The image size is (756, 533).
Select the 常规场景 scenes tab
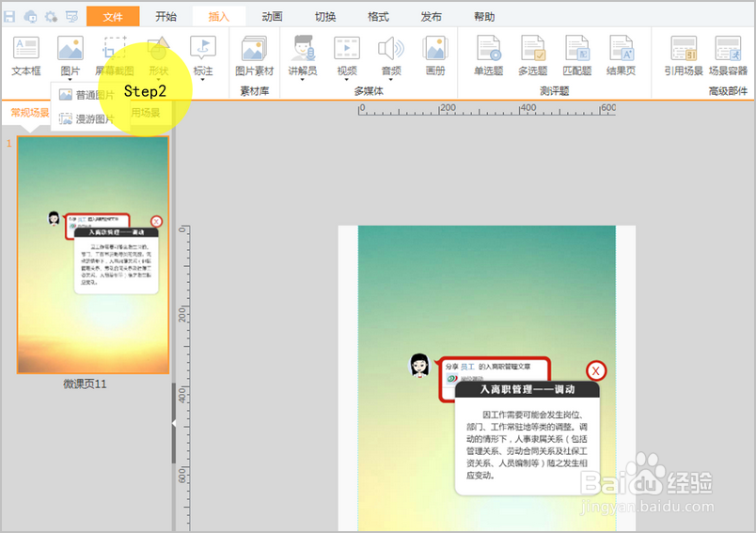pyautogui.click(x=30, y=113)
